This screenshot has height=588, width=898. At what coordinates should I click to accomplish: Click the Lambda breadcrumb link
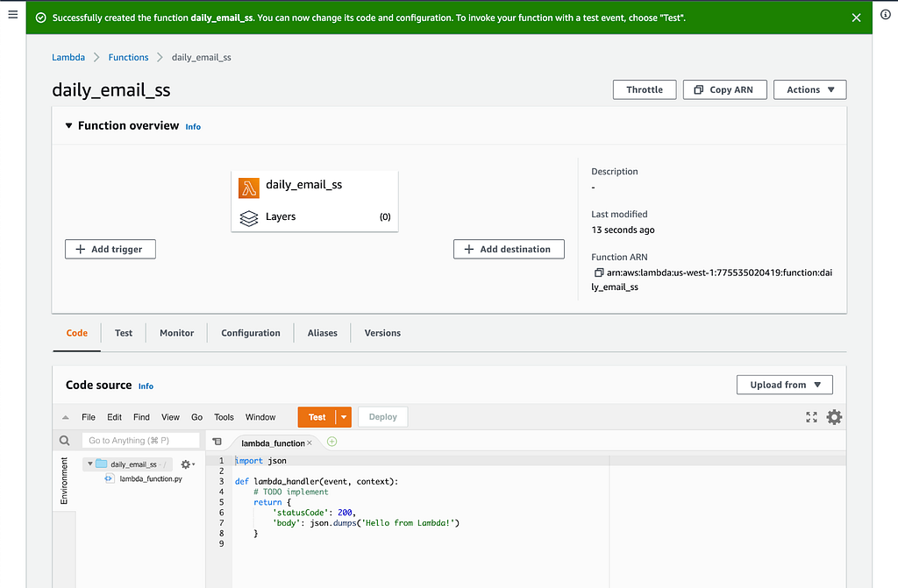[68, 57]
